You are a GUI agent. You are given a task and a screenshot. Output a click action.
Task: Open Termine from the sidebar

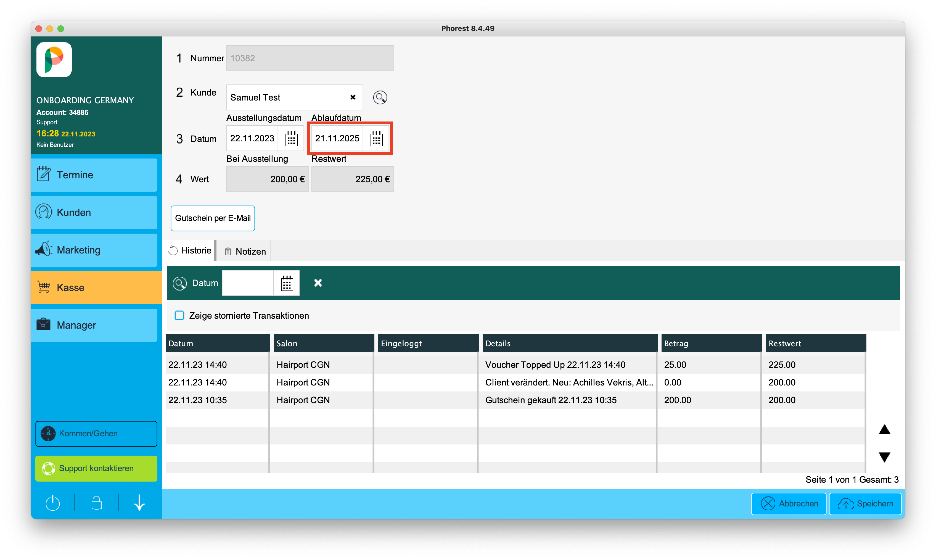94,175
